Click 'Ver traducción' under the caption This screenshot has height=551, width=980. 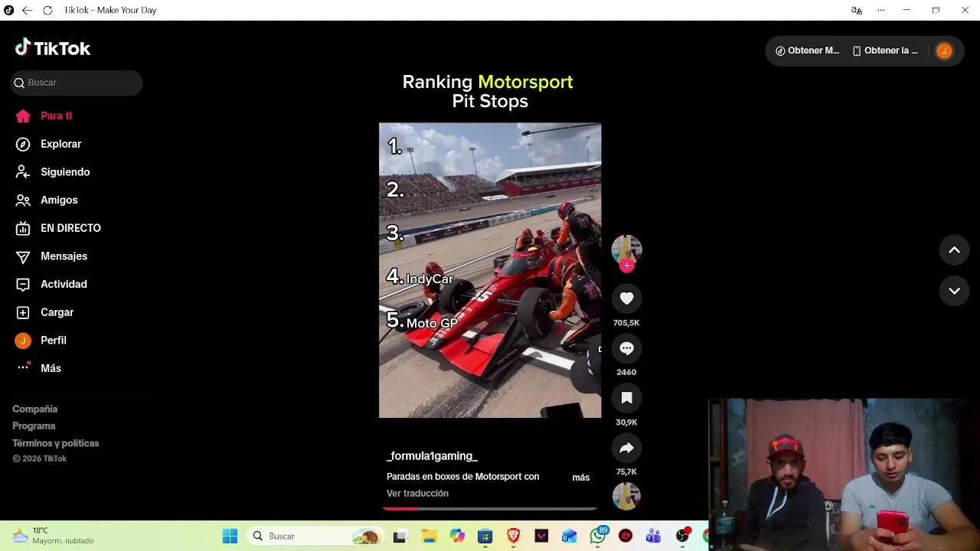[x=417, y=494]
